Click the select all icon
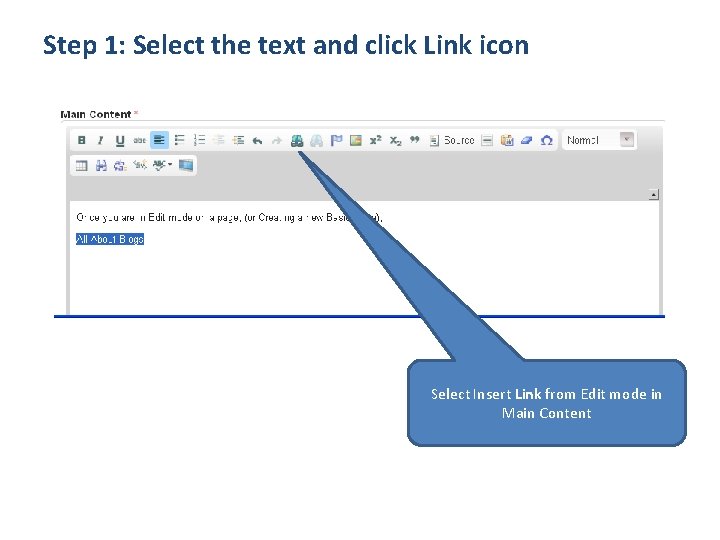Viewport: 720px width, 540px height. 140,164
